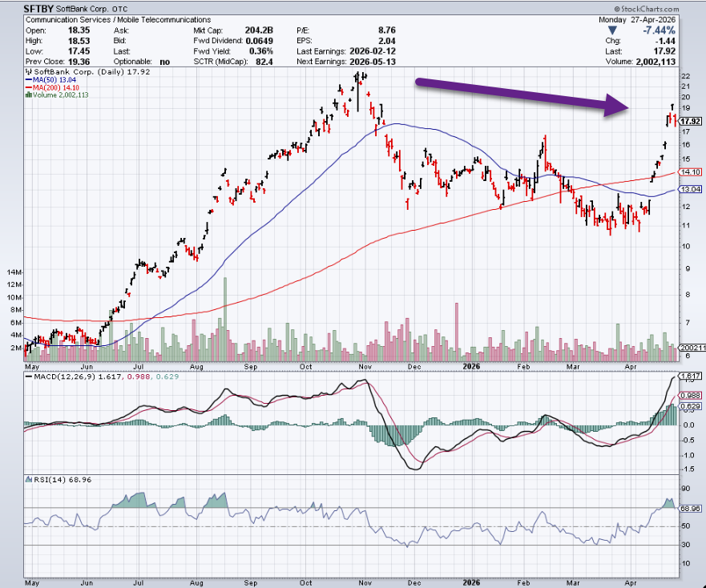706x588 pixels.
Task: Click the 13.04 blue MA(50) price tag
Action: [x=690, y=189]
